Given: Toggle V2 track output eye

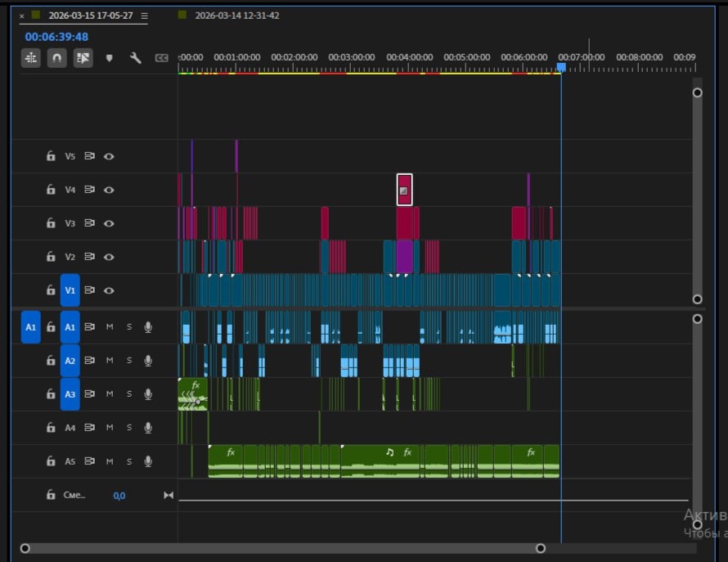Looking at the screenshot, I should 109,257.
